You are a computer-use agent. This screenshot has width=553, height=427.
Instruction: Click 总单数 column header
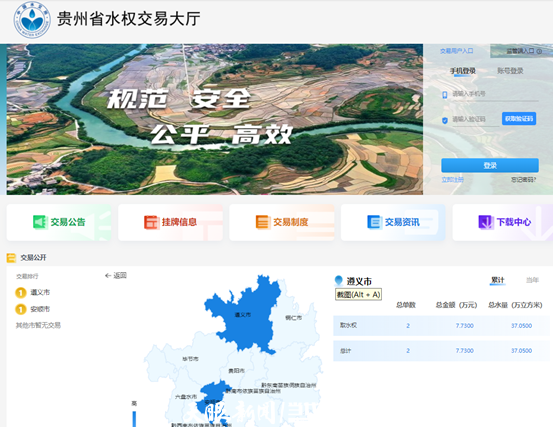[406, 305]
